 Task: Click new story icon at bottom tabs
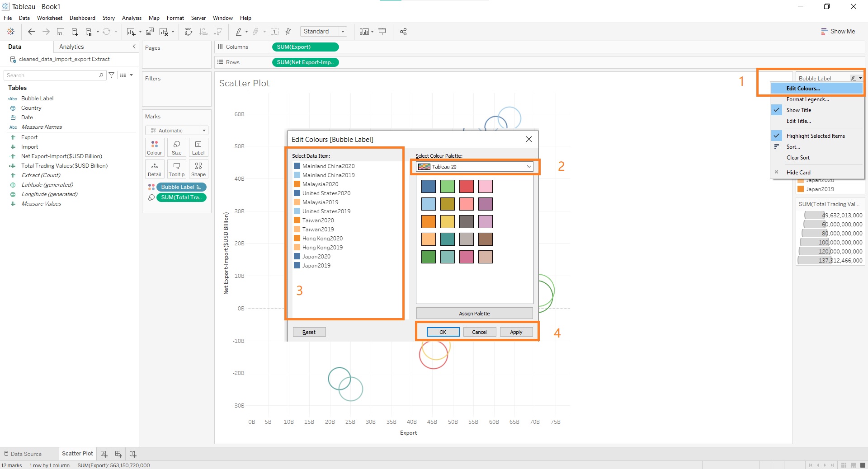133,454
